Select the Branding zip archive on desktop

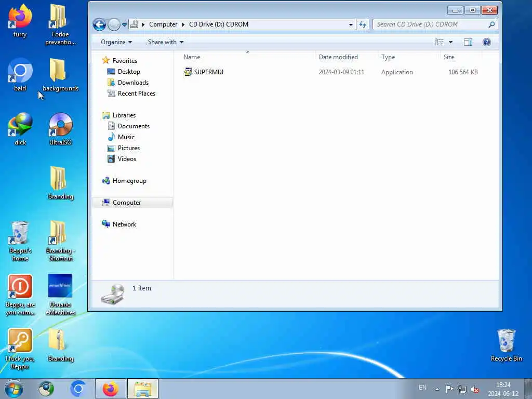pyautogui.click(x=60, y=345)
